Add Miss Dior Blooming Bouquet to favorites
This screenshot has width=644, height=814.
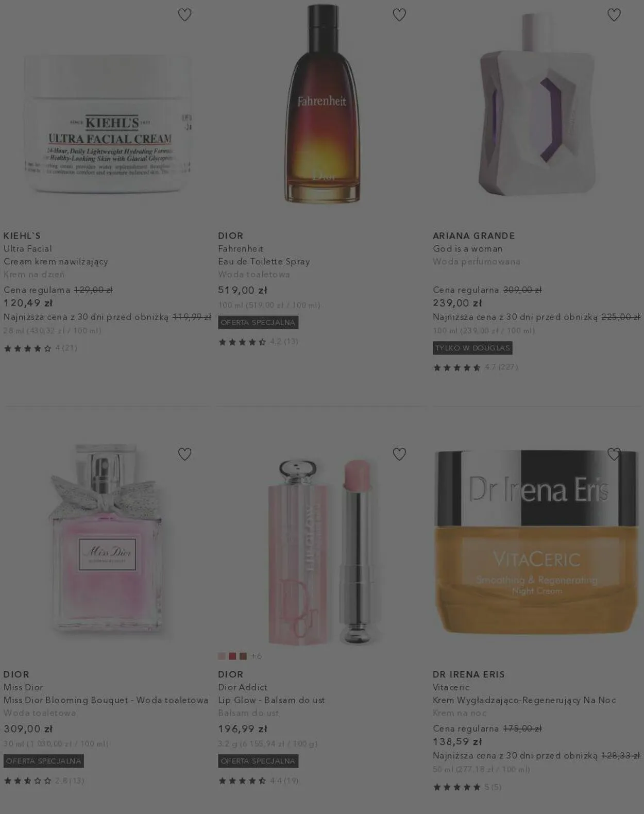[184, 454]
